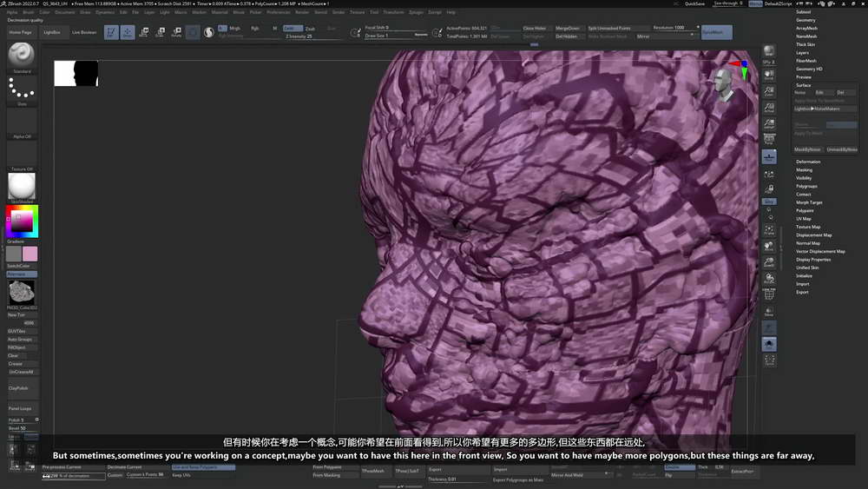Open the Document menu
Image resolution: width=868 pixels, height=489 pixels.
coord(65,12)
